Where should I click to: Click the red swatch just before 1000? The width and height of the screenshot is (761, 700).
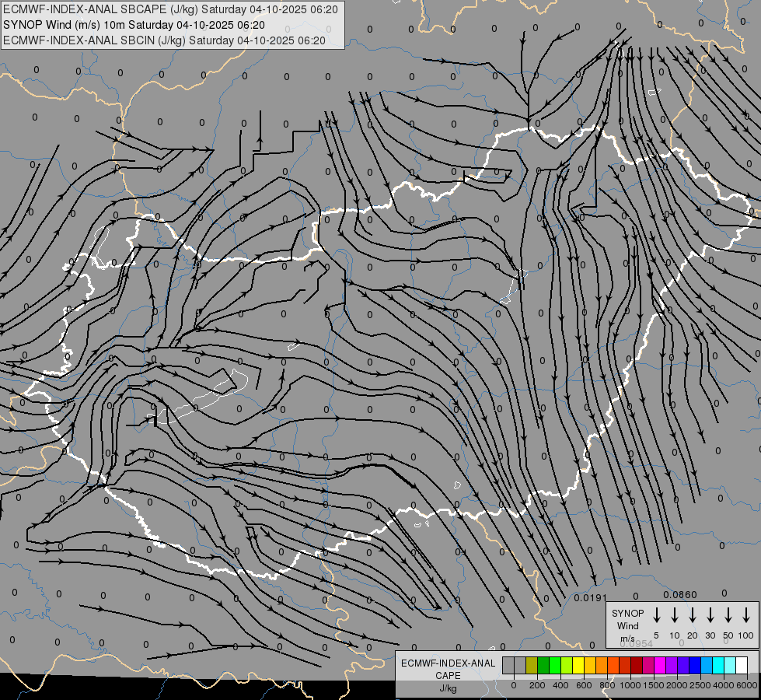(x=625, y=665)
